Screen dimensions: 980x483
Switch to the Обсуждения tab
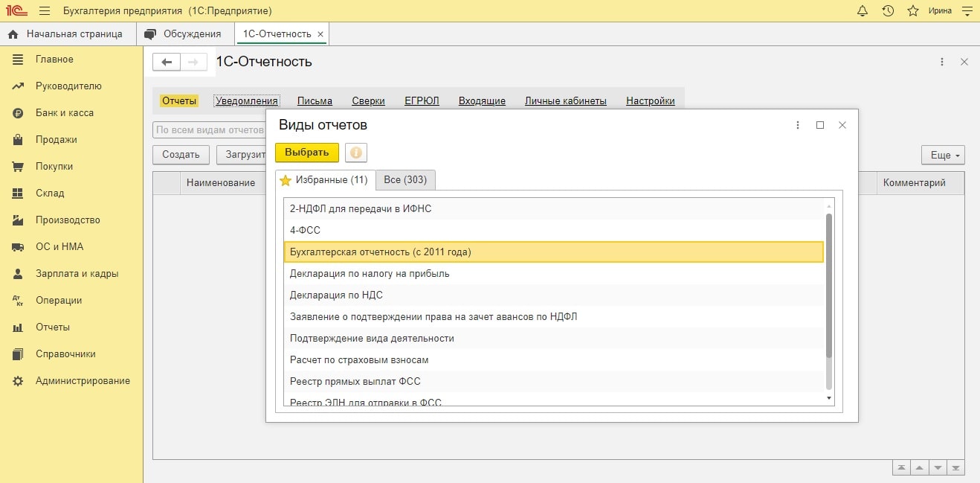coord(183,33)
